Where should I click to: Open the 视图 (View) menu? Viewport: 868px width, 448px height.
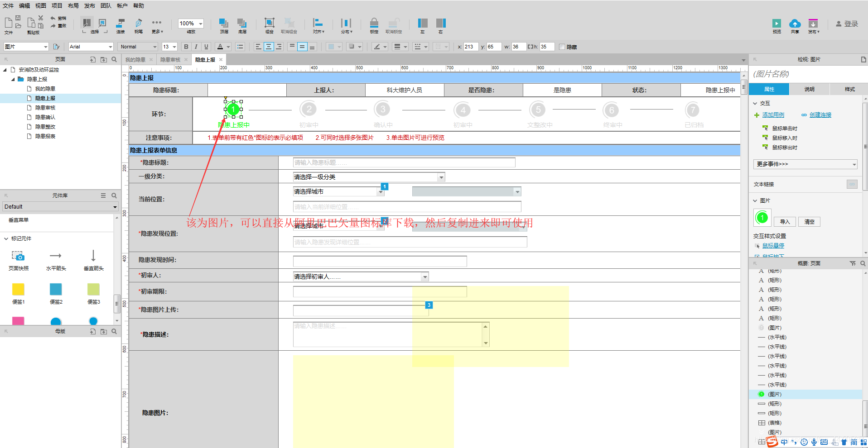tap(41, 6)
